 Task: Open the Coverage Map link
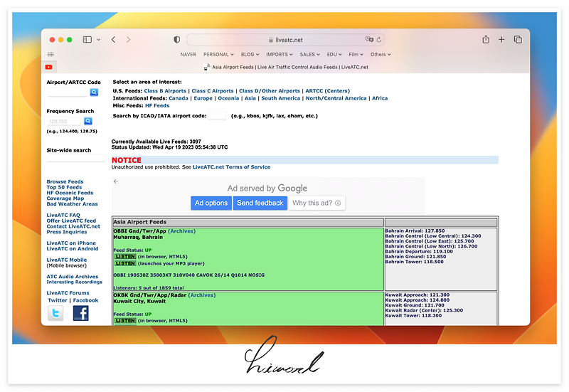click(65, 198)
